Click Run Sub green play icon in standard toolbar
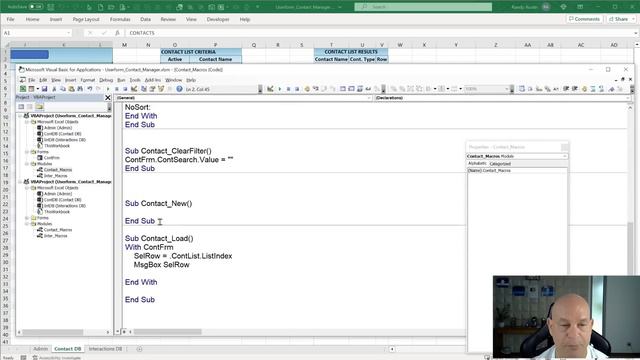 tap(108, 89)
